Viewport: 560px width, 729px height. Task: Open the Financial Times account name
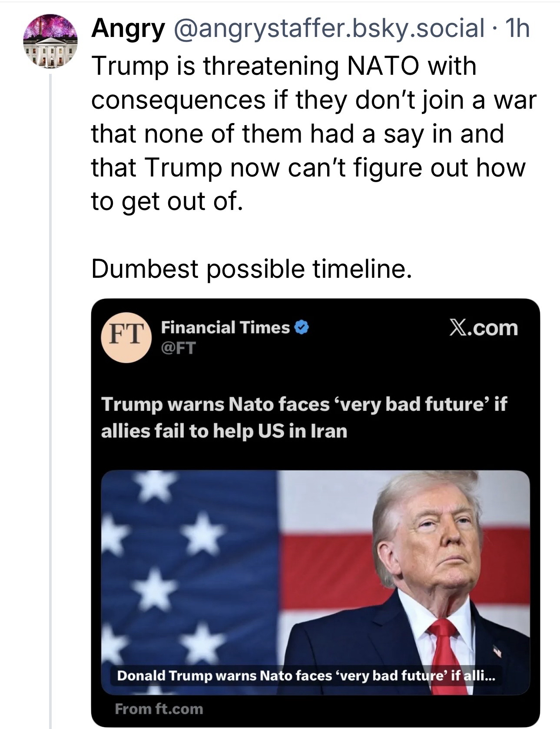(225, 327)
